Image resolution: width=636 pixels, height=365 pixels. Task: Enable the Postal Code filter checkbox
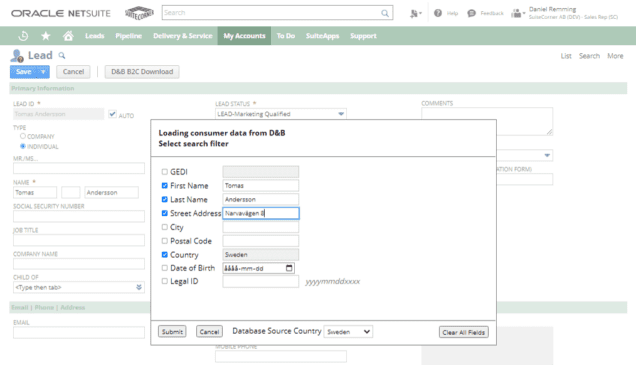(x=164, y=240)
